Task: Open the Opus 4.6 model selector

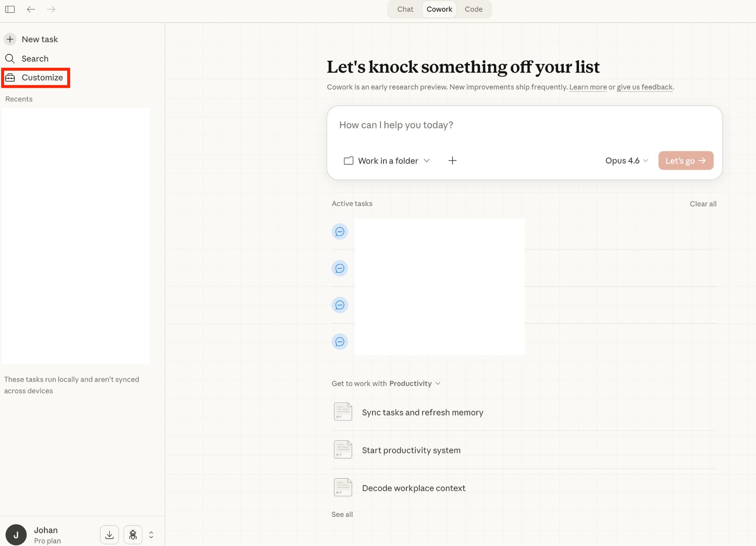Action: (x=626, y=161)
